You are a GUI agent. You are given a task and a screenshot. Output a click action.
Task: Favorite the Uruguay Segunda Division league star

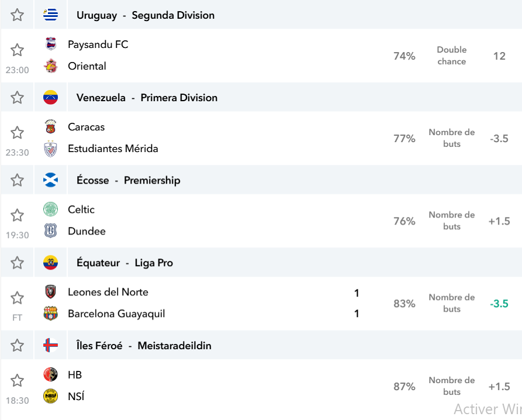[x=17, y=15]
